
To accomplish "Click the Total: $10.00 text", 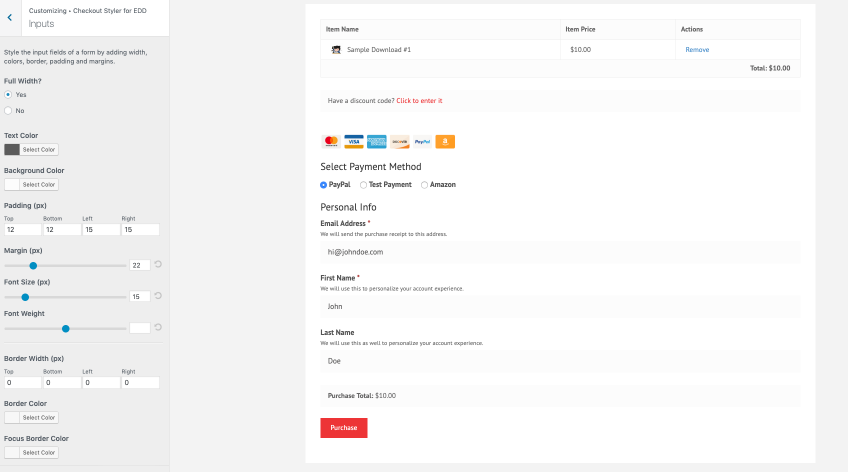I will 770,68.
